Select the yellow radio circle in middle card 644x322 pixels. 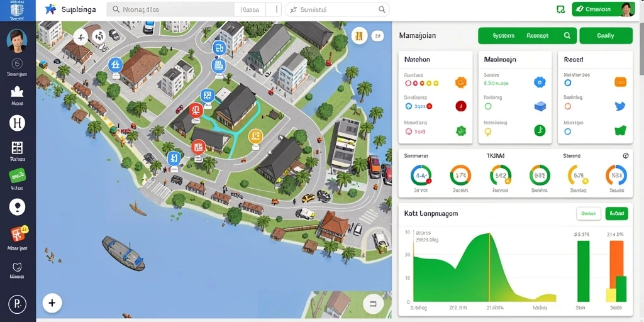tap(488, 131)
